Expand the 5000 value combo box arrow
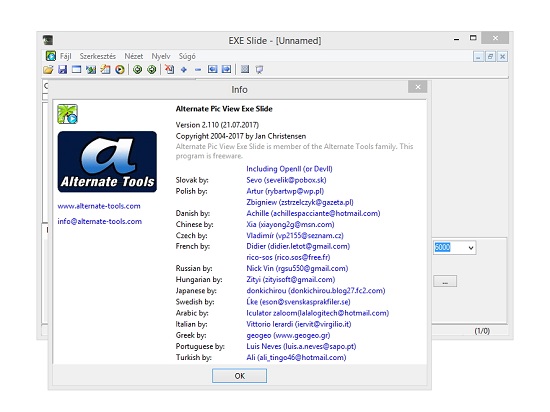The width and height of the screenshot is (550, 412). click(471, 248)
